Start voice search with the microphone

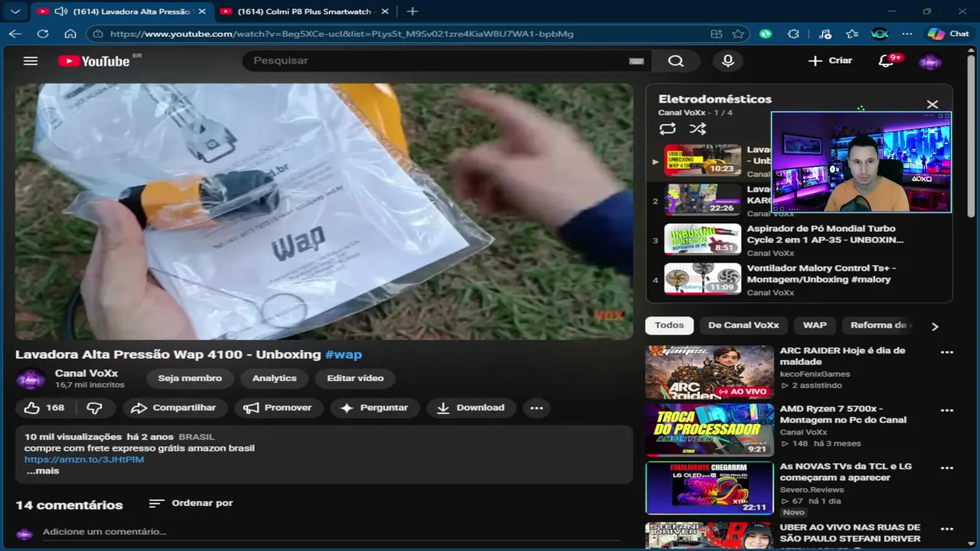[x=727, y=60]
